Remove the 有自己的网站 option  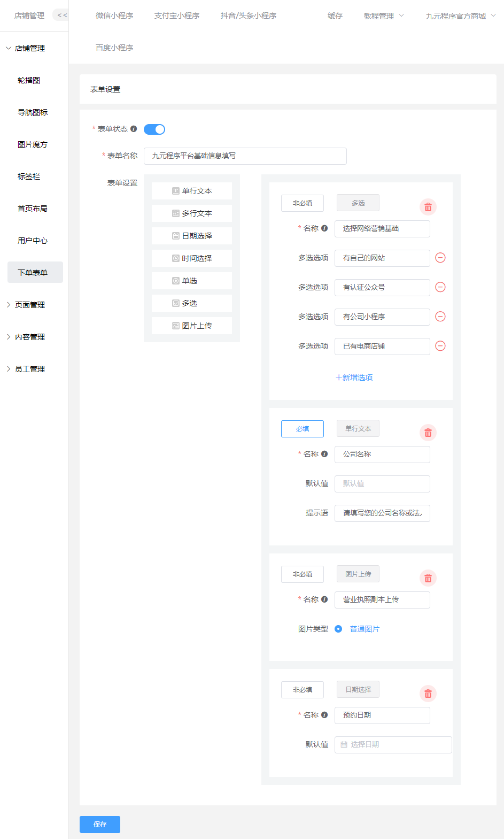tap(440, 258)
